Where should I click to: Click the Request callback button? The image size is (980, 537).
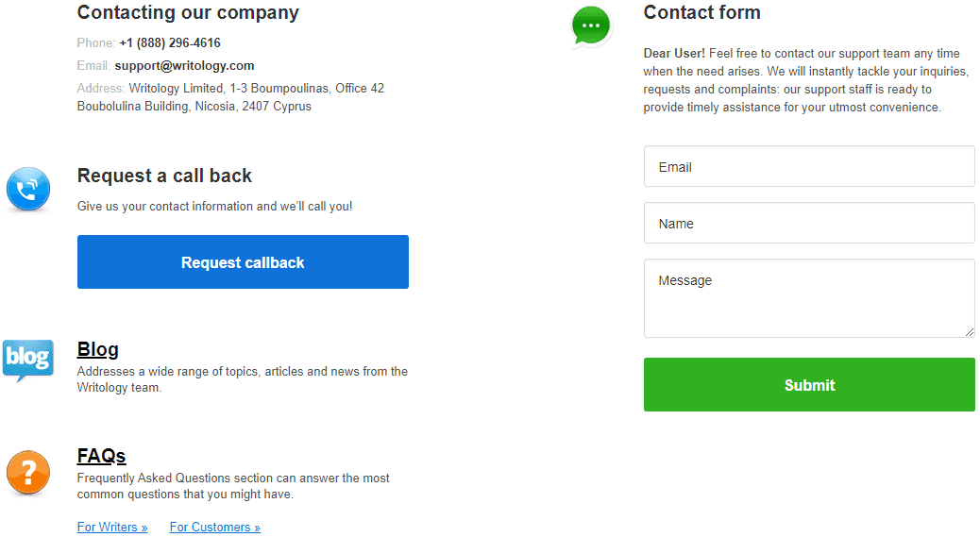point(244,262)
